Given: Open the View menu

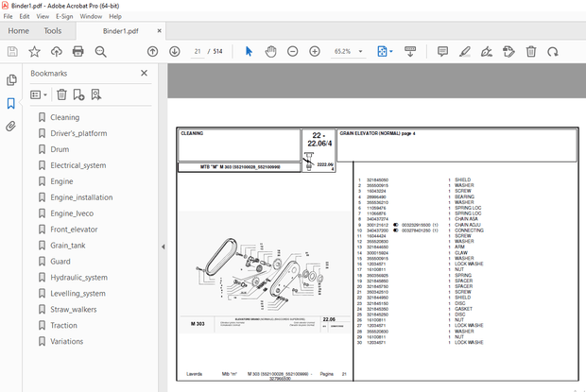Looking at the screenshot, I should [43, 16].
